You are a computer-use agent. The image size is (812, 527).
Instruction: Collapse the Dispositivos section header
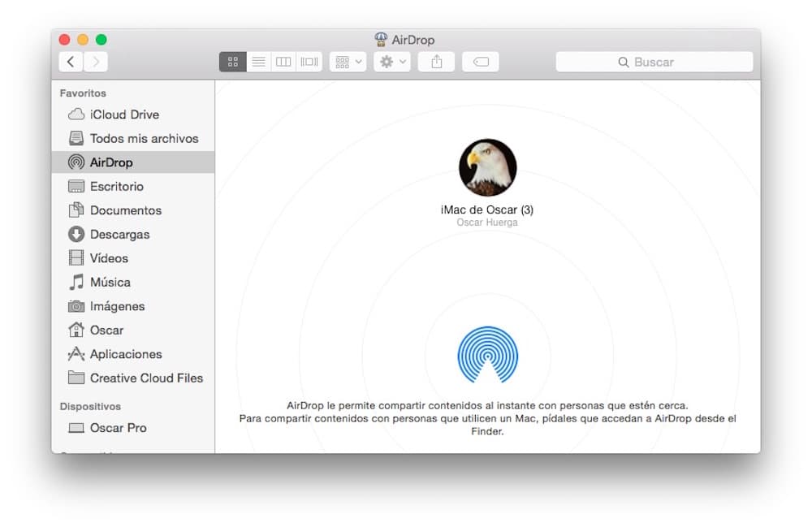[x=89, y=405]
